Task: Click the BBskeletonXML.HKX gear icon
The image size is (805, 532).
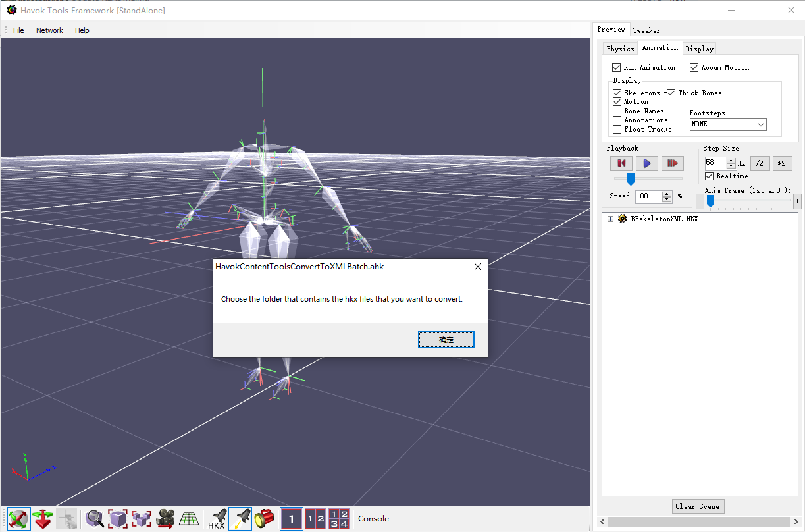Action: pos(623,219)
